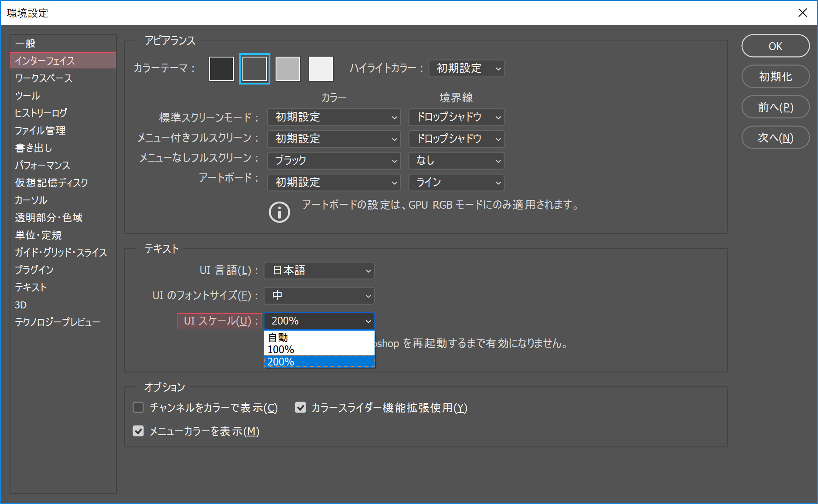818x504 pixels.
Task: Choose 100% in the UI scale list
Action: pyautogui.click(x=319, y=350)
